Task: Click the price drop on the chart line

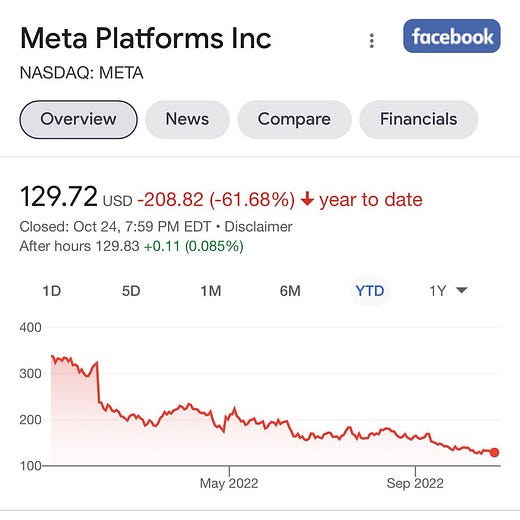Action: click(98, 382)
